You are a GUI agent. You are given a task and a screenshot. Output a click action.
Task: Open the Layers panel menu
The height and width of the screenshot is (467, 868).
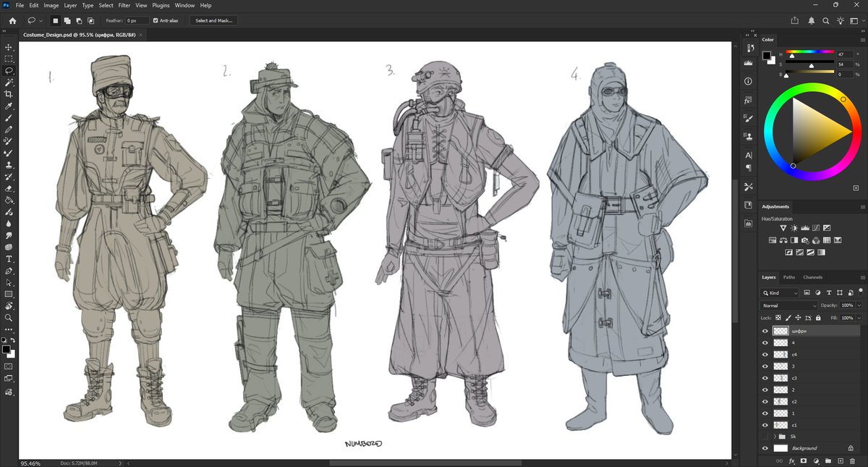862,277
